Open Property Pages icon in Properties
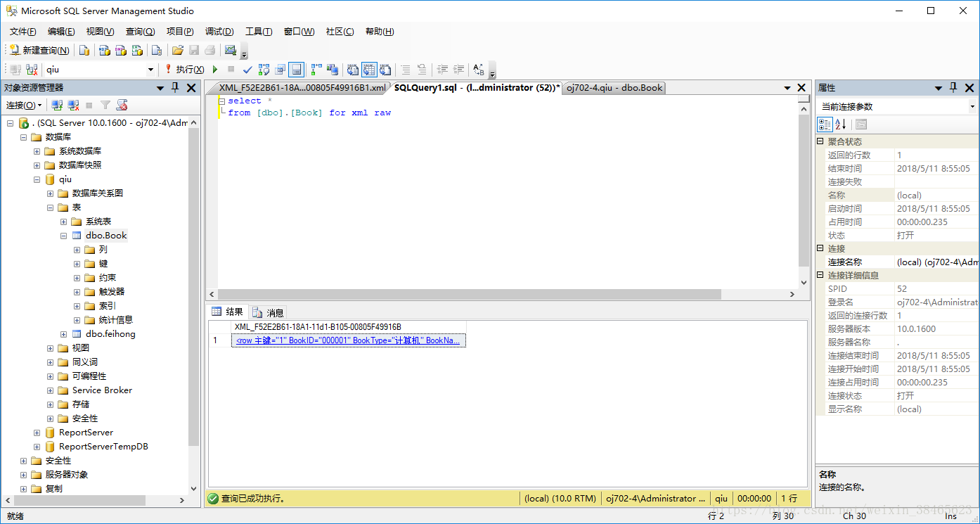The image size is (980, 524). [x=861, y=124]
